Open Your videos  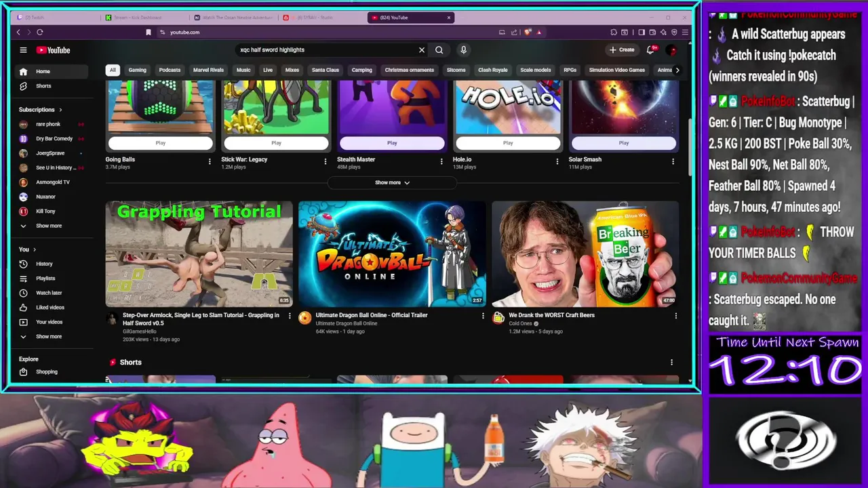tap(52, 322)
